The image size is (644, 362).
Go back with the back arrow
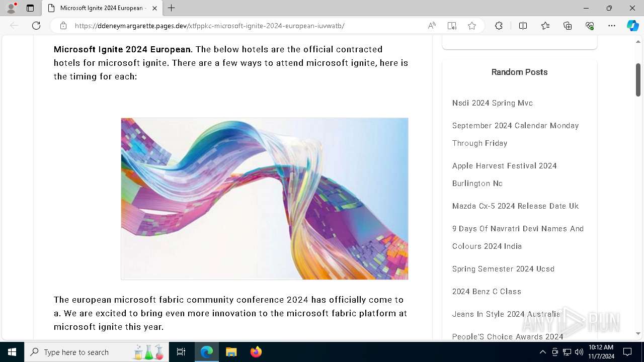(14, 26)
